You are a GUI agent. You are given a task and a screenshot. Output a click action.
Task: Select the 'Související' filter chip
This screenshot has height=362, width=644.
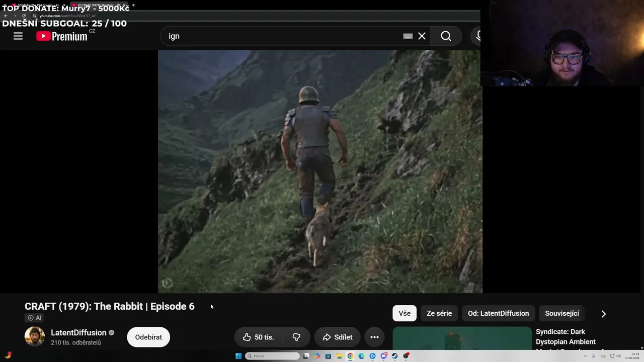[562, 313]
